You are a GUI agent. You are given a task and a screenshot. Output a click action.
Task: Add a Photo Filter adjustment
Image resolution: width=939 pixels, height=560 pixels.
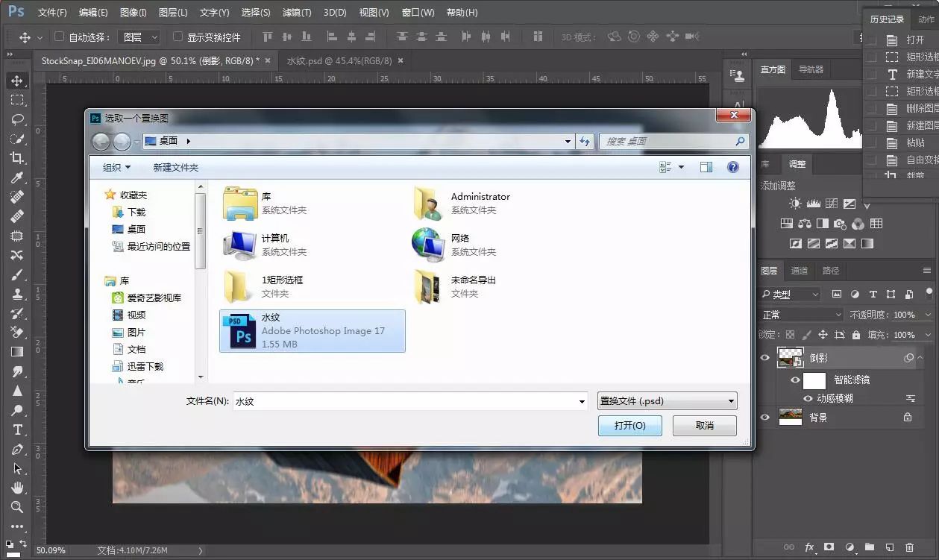[x=840, y=224]
